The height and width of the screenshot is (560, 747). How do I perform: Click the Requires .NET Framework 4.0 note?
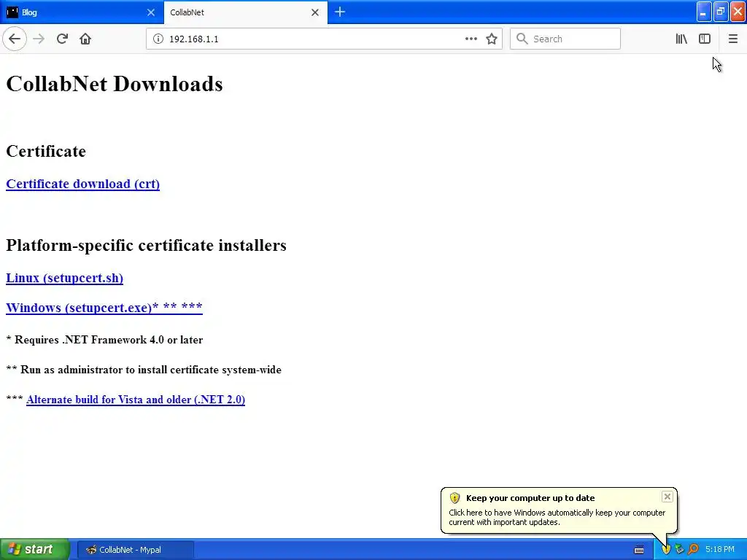[x=105, y=340]
